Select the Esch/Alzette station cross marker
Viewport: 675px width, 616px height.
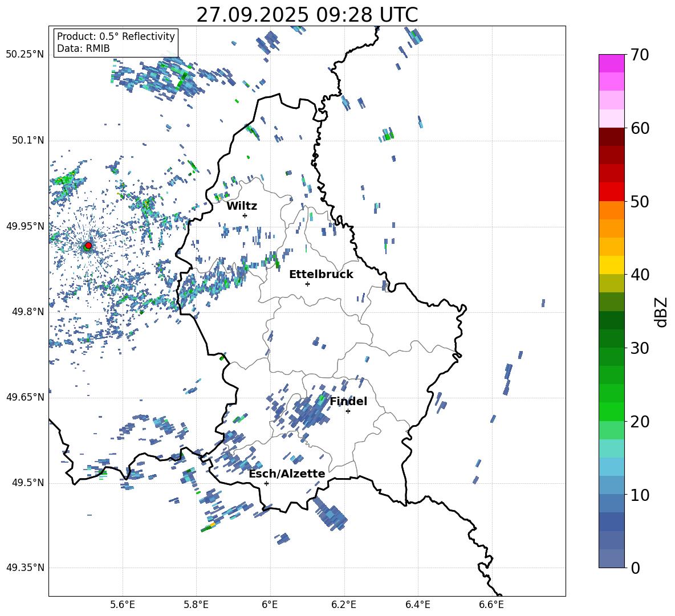266,483
